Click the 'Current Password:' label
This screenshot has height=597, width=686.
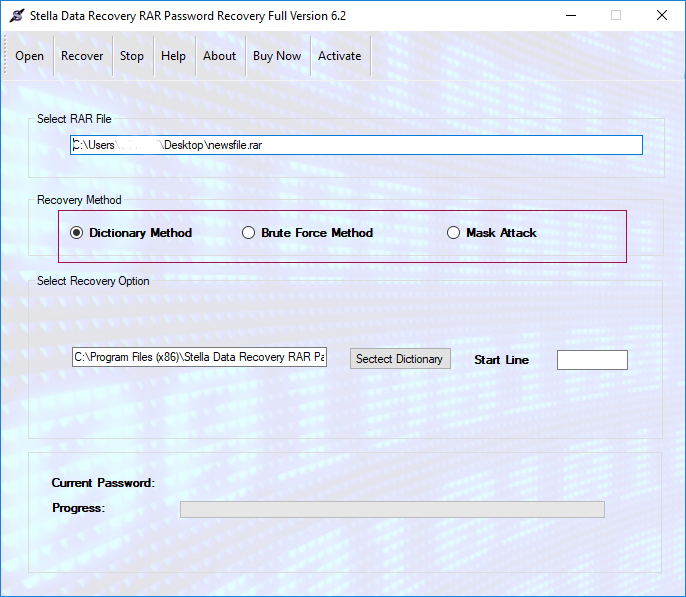(x=103, y=483)
